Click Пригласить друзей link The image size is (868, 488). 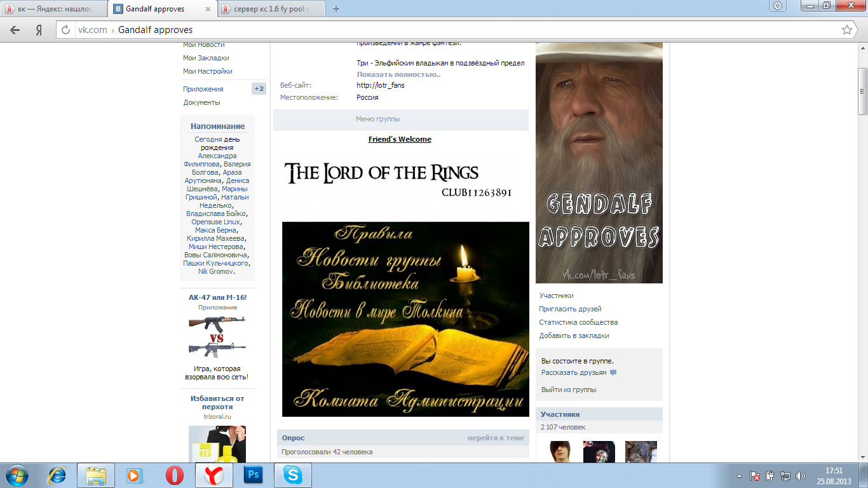[570, 309]
